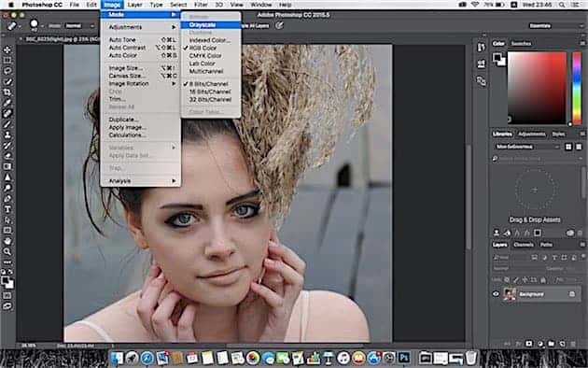Switch to the Styles tab

point(558,134)
